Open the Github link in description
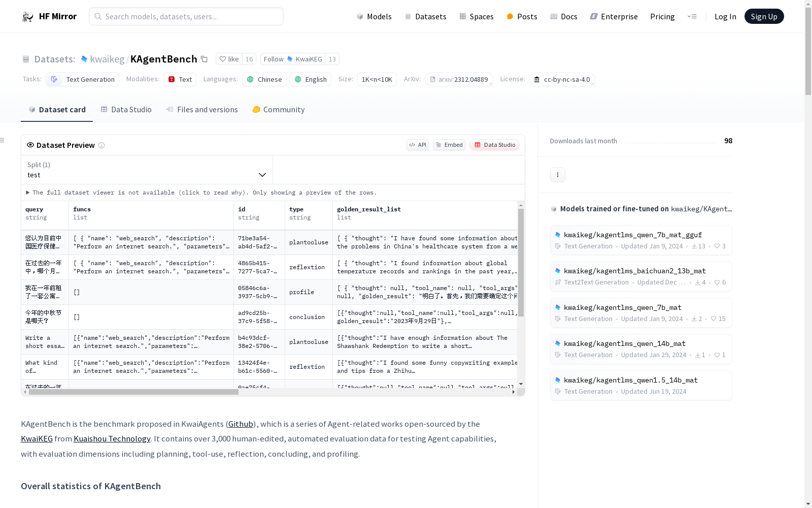The image size is (812, 508). [241, 424]
